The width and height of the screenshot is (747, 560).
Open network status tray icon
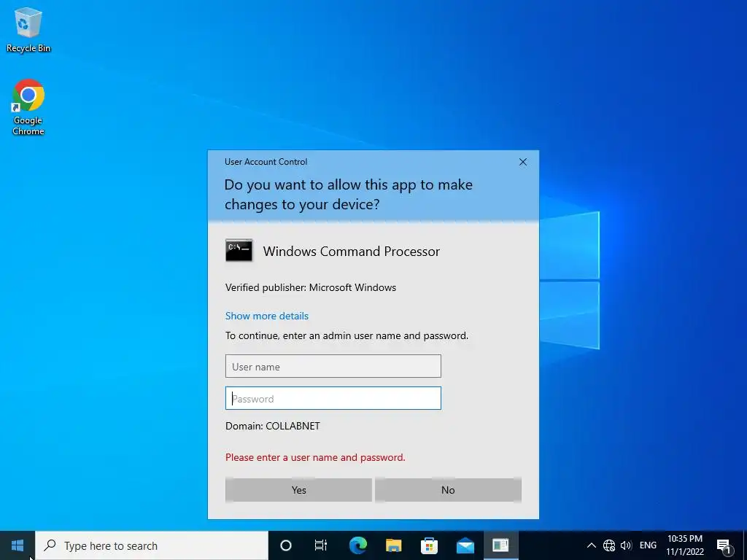pyautogui.click(x=609, y=545)
